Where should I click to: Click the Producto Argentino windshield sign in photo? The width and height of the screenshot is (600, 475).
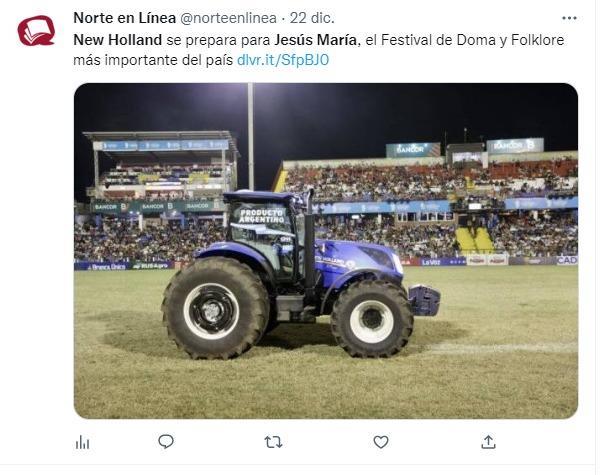[x=262, y=216]
